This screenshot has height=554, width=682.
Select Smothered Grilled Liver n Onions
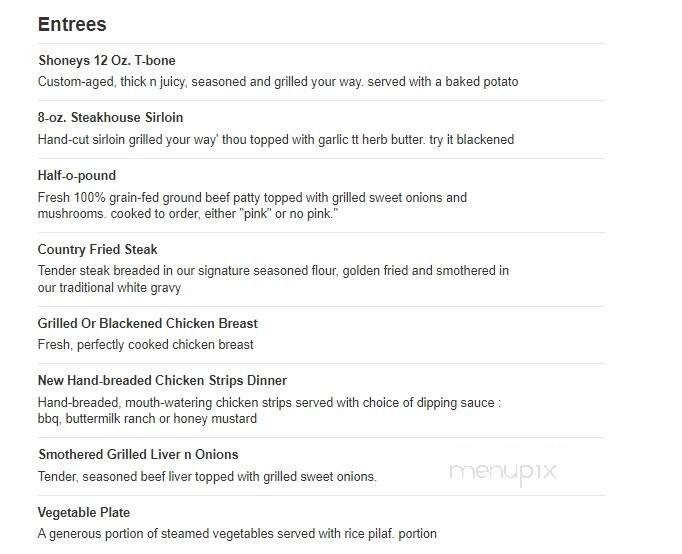point(138,454)
